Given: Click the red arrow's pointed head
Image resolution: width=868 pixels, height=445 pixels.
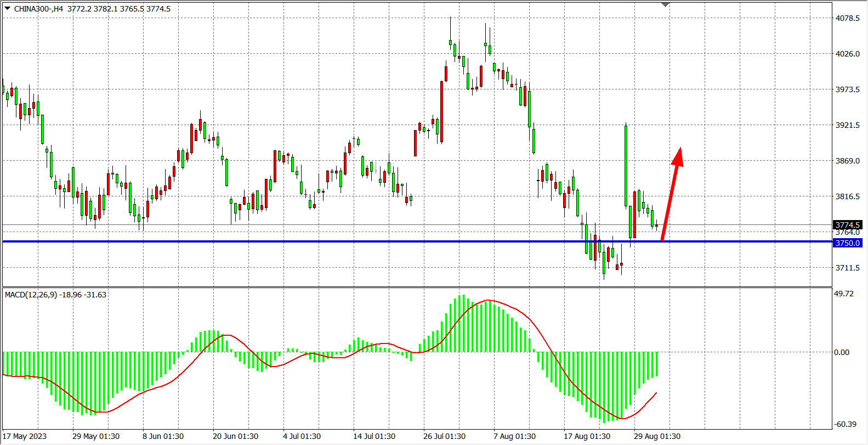Looking at the screenshot, I should (678, 155).
